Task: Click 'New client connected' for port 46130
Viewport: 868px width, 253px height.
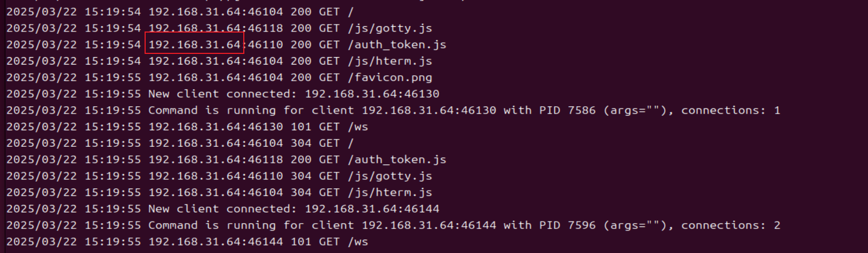Action: point(223,94)
